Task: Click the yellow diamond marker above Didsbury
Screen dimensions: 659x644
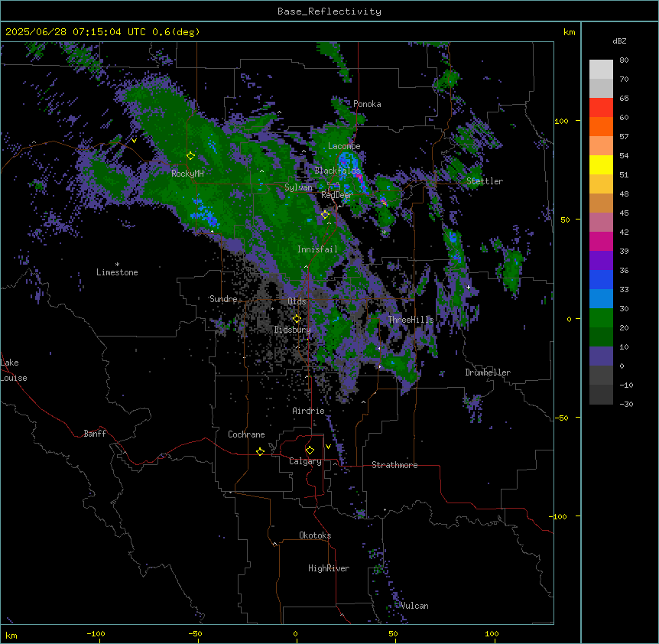Action: [297, 319]
